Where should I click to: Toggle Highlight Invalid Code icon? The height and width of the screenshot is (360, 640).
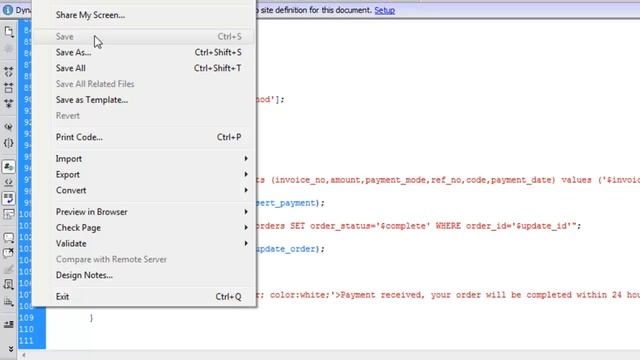click(9, 182)
